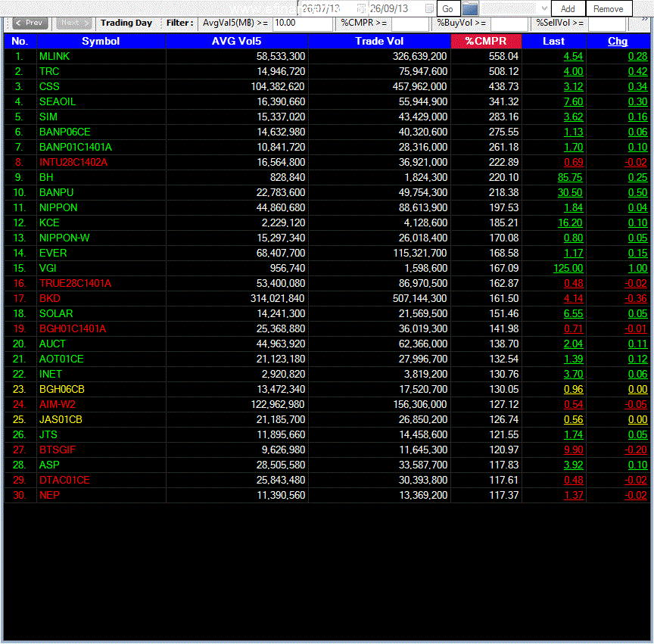Click the AvgVal5(MB) filter field
The image size is (654, 644).
point(302,23)
